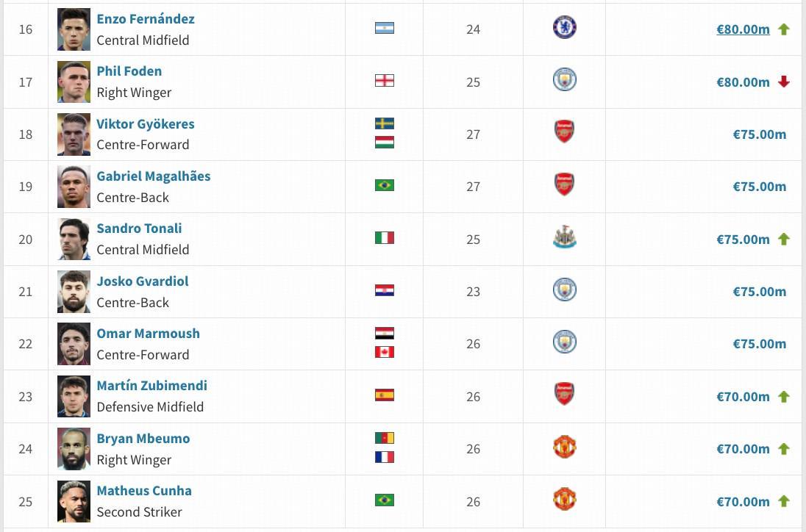Click Sandro Tonali €75.00m market value

click(x=743, y=239)
